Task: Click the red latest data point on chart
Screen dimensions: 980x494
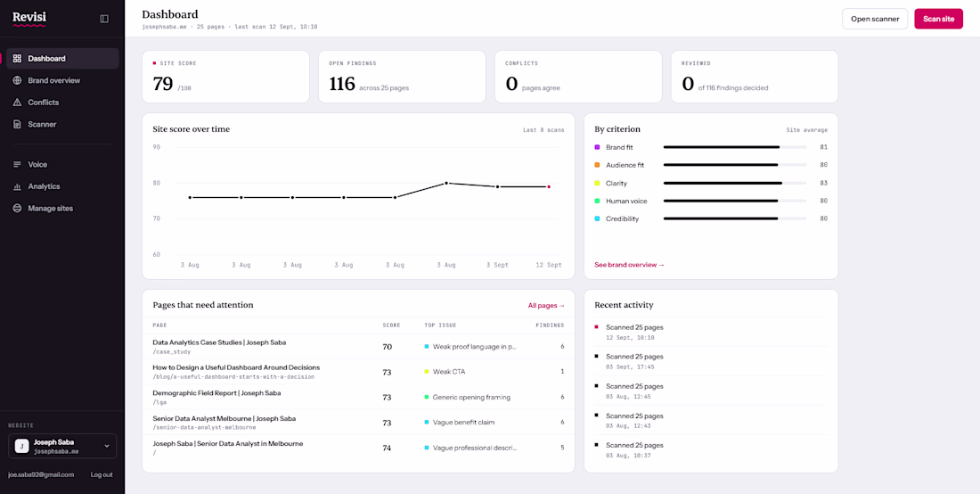Action: pyautogui.click(x=549, y=186)
